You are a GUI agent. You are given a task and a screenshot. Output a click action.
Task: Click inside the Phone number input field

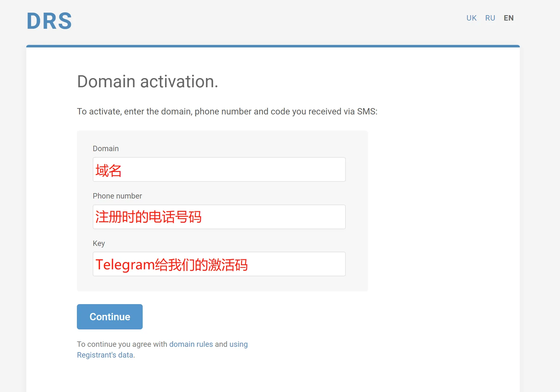tap(219, 217)
